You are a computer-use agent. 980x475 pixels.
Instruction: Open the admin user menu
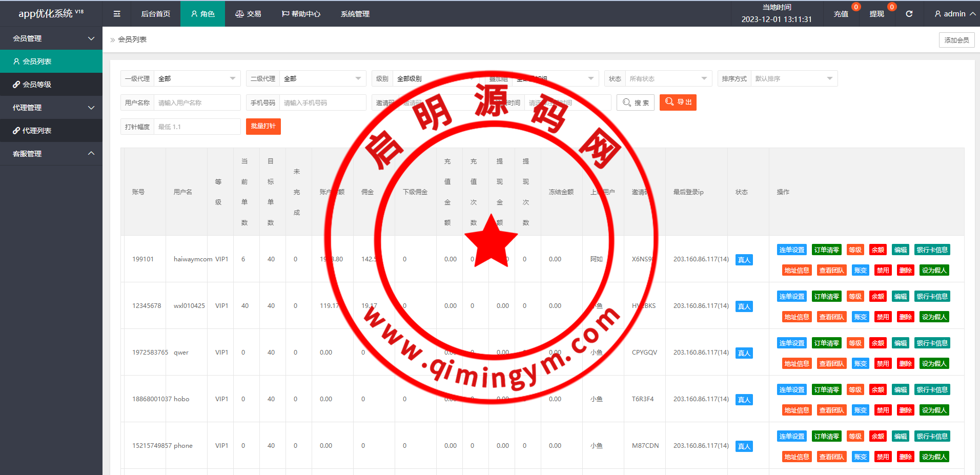[954, 14]
